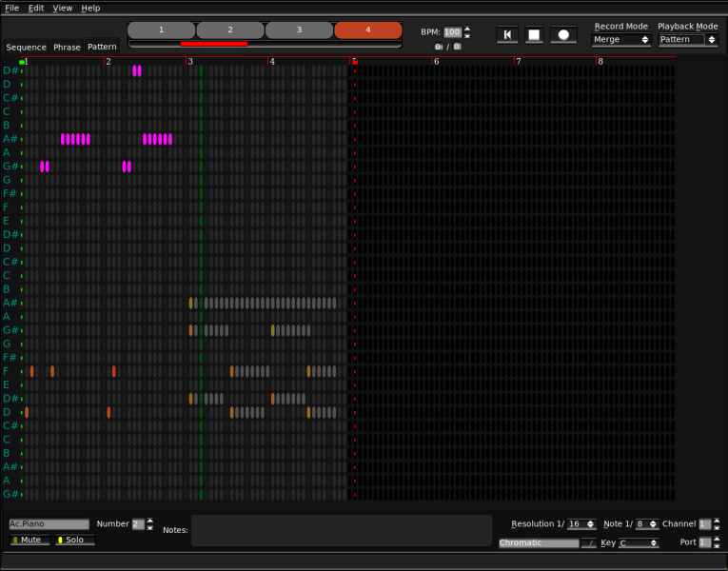Open the Resolution dropdown
The width and height of the screenshot is (728, 571).
point(581,524)
